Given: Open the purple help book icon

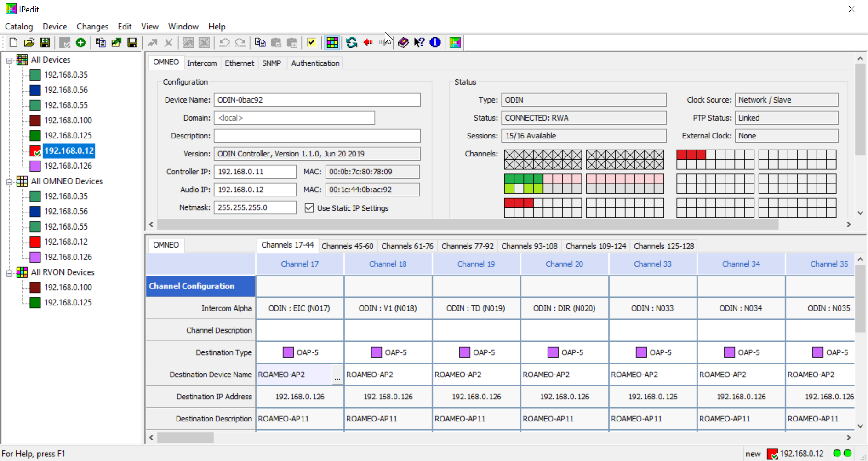Looking at the screenshot, I should click(x=403, y=43).
